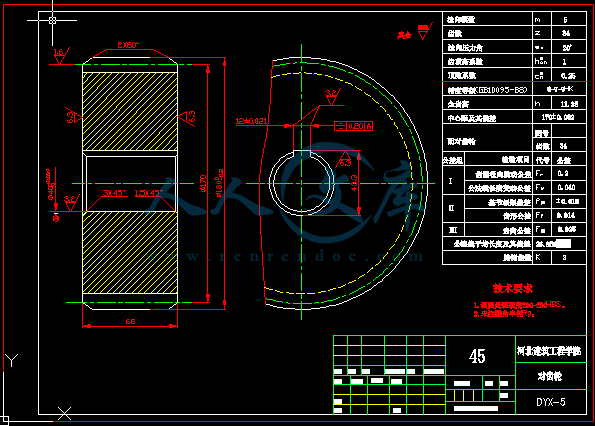Click the 6.3 roughness symbol on left face

pyautogui.click(x=73, y=115)
